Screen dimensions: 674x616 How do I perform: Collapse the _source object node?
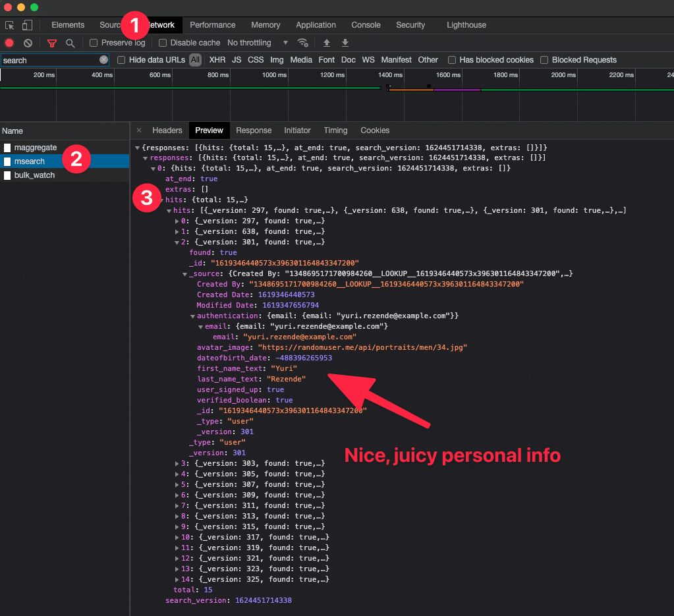click(x=185, y=274)
